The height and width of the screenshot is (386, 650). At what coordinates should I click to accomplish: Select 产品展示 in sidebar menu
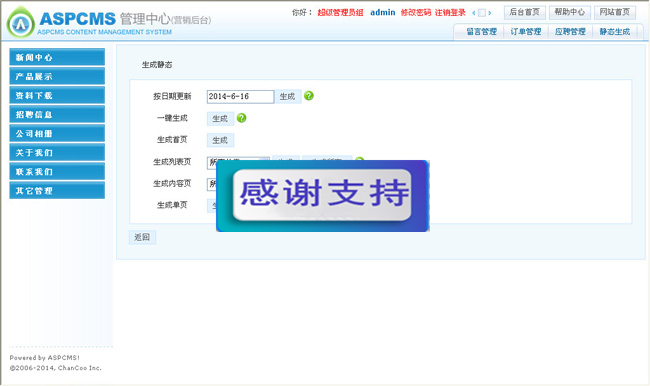point(57,76)
